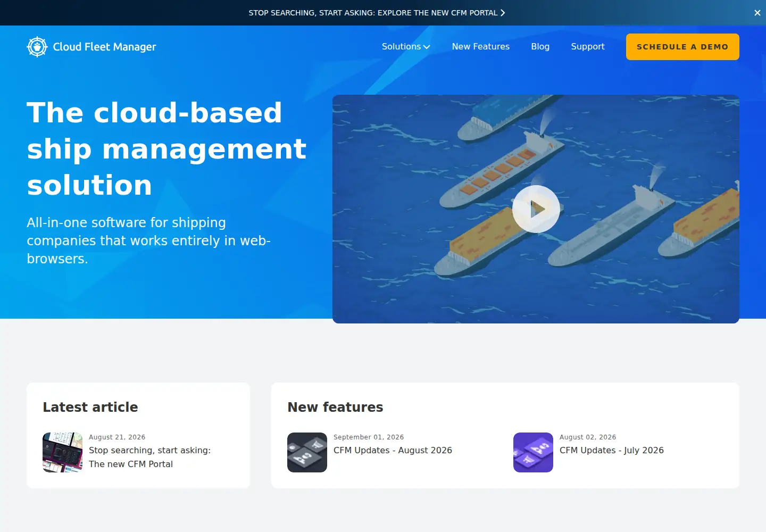This screenshot has height=532, width=766.
Task: Click the 'New features' heading
Action: (x=335, y=407)
